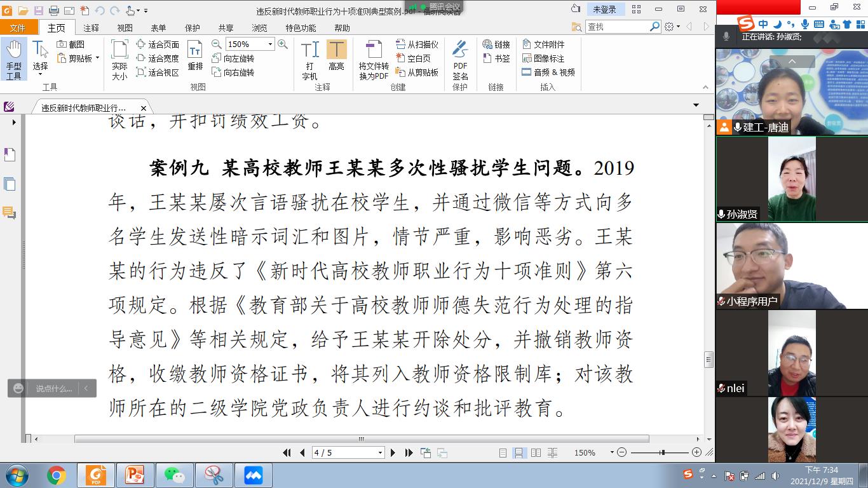868x488 pixels.
Task: Go to the next page
Action: (393, 453)
